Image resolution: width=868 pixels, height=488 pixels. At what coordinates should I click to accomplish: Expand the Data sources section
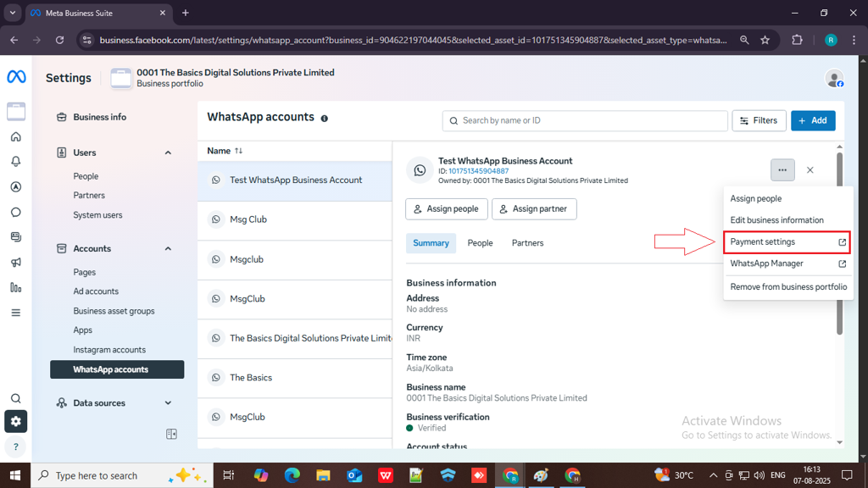tap(169, 402)
